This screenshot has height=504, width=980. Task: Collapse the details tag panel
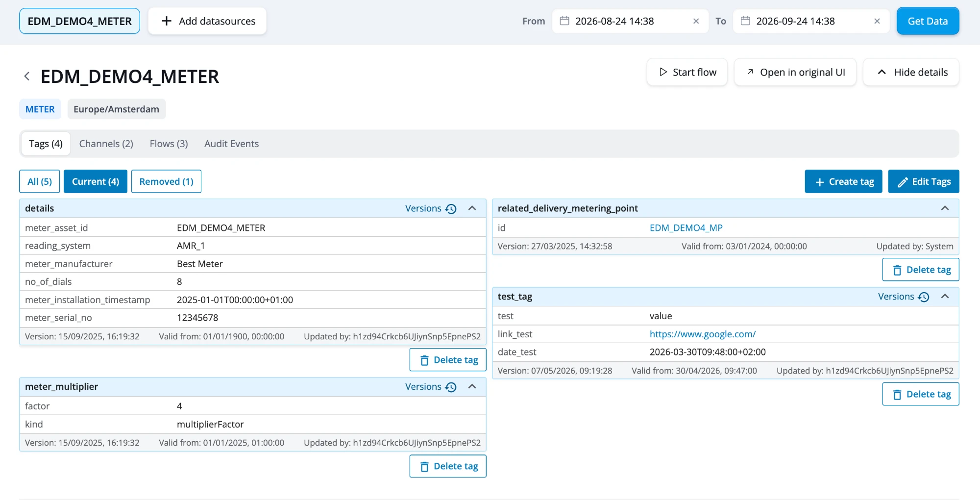tap(472, 208)
